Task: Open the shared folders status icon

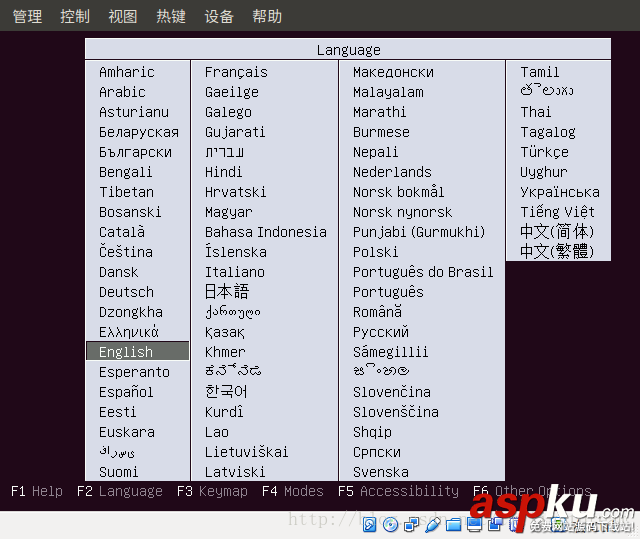Action: (453, 524)
